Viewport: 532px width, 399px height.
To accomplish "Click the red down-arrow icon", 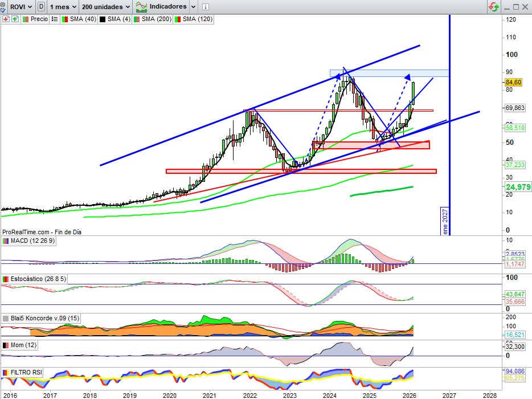I will click(6, 19).
